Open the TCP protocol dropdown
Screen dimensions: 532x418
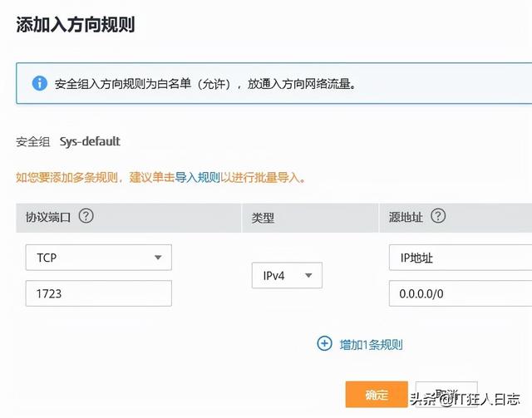98,258
